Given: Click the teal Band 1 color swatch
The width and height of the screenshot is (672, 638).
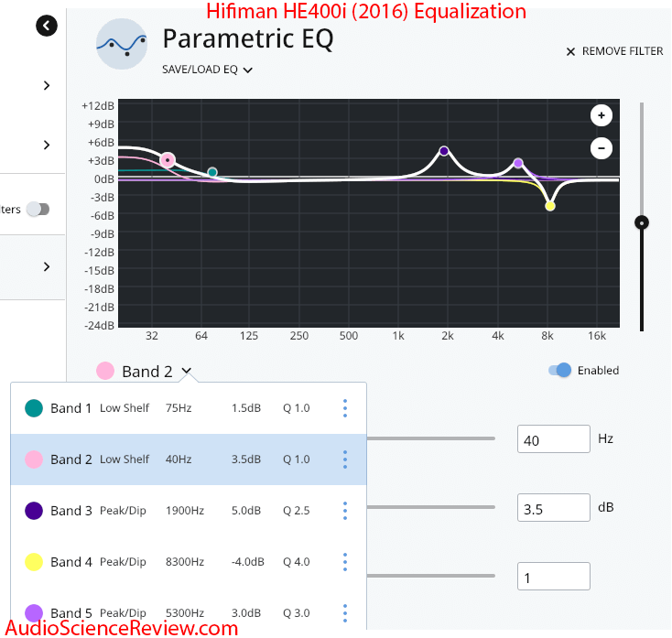Looking at the screenshot, I should point(34,408).
